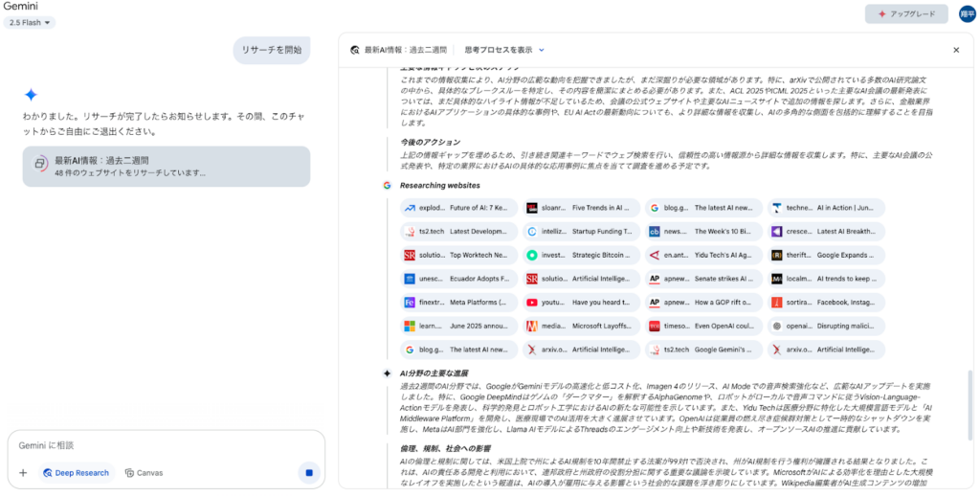Click the アップグレード upgrade button
The height and width of the screenshot is (497, 980).
click(x=906, y=13)
